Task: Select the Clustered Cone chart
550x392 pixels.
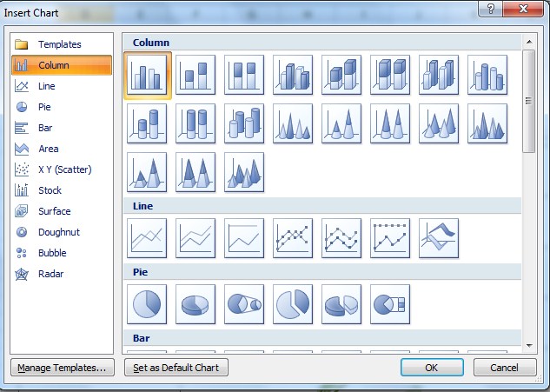Action: coord(293,123)
